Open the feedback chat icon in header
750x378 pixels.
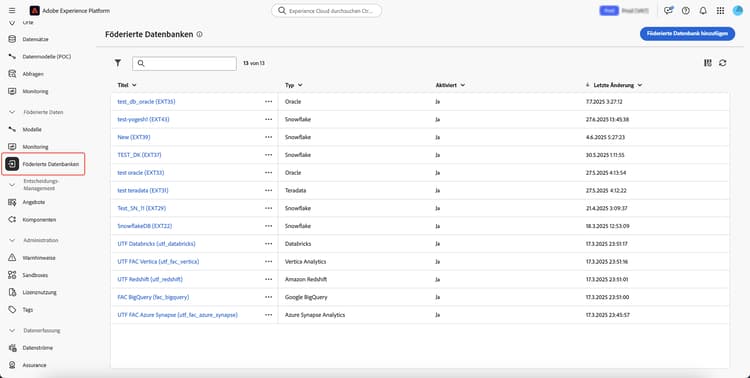coord(668,11)
